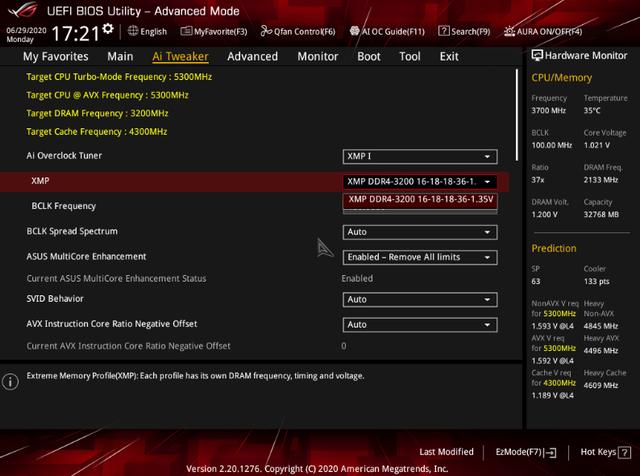Go to the Boot tab
Image resolution: width=640 pixels, height=476 pixels.
coord(369,56)
